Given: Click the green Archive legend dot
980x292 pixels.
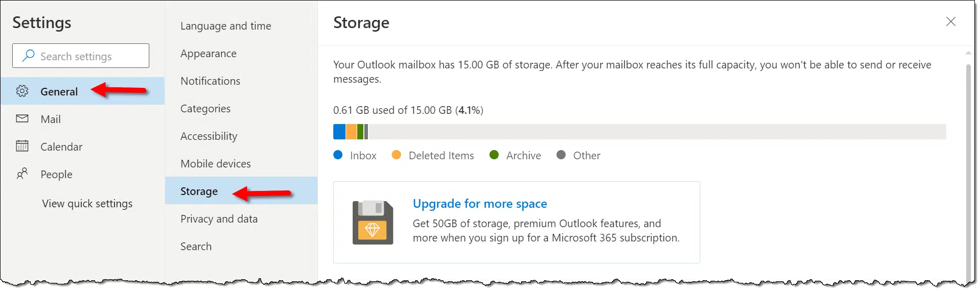Looking at the screenshot, I should [494, 155].
